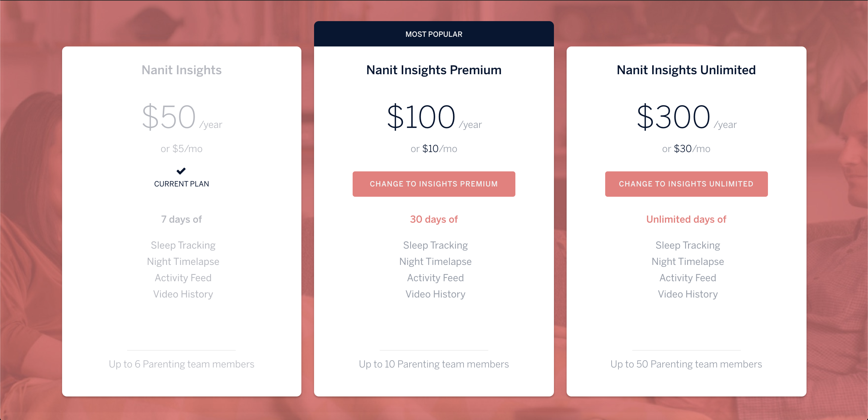Screen dimensions: 868x420
Task: Click Sleep Tracking in Unlimited plan
Action: click(687, 245)
